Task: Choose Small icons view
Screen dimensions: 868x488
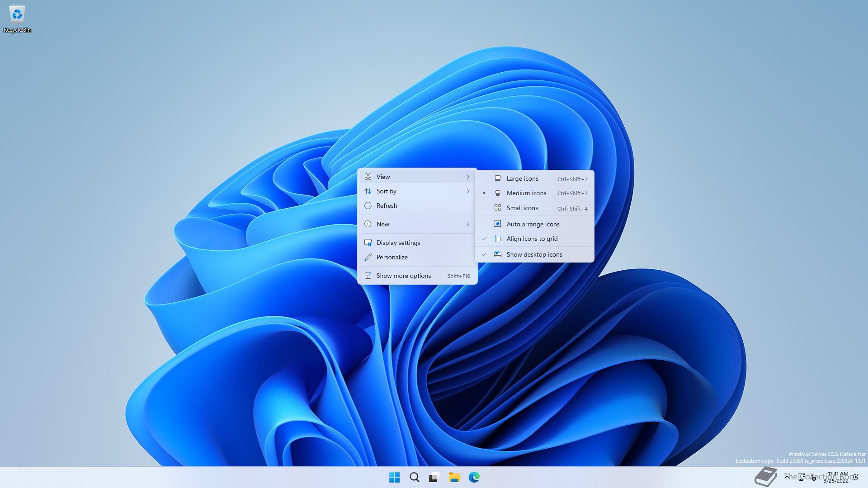Action: 522,208
